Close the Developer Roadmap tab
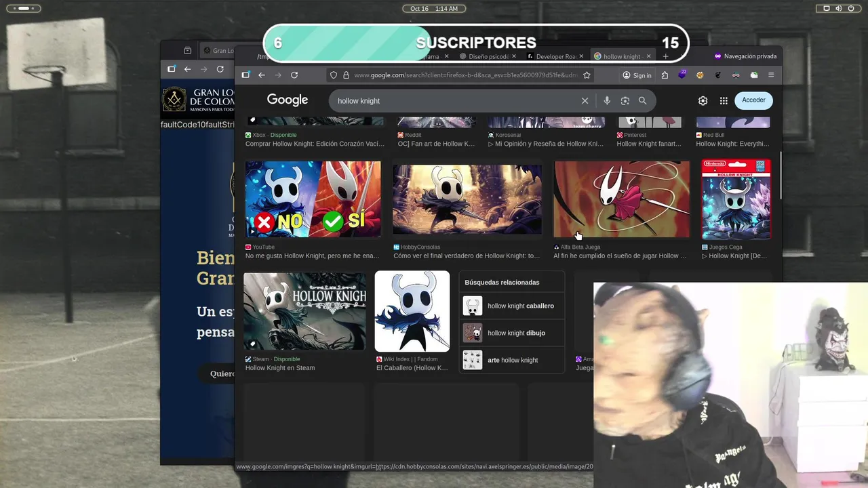The width and height of the screenshot is (868, 488). pyautogui.click(x=581, y=57)
